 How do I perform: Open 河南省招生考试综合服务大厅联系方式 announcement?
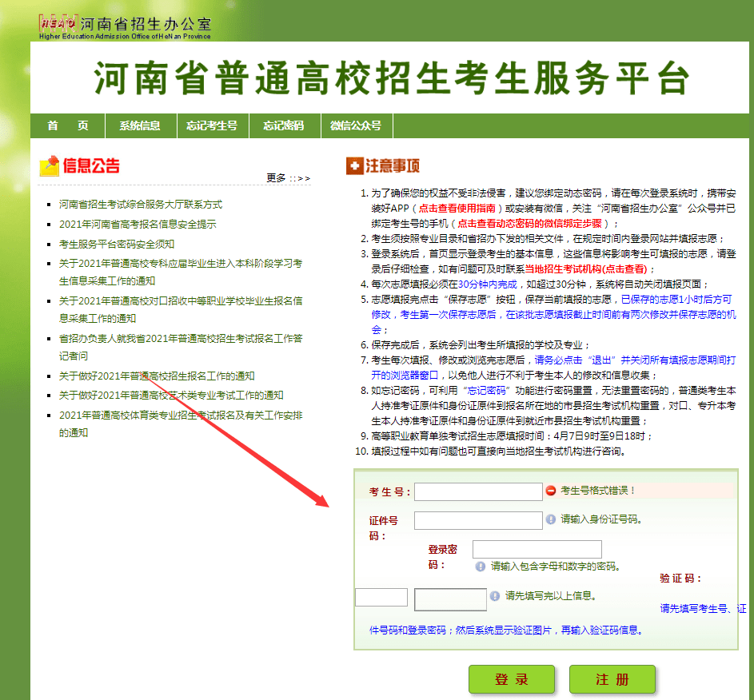[x=141, y=205]
